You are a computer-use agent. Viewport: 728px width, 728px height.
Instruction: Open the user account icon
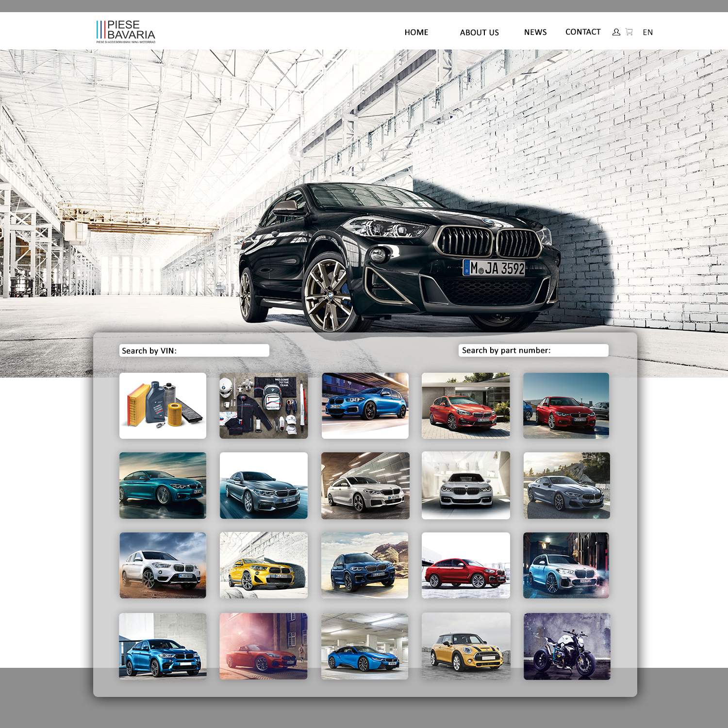(x=616, y=32)
